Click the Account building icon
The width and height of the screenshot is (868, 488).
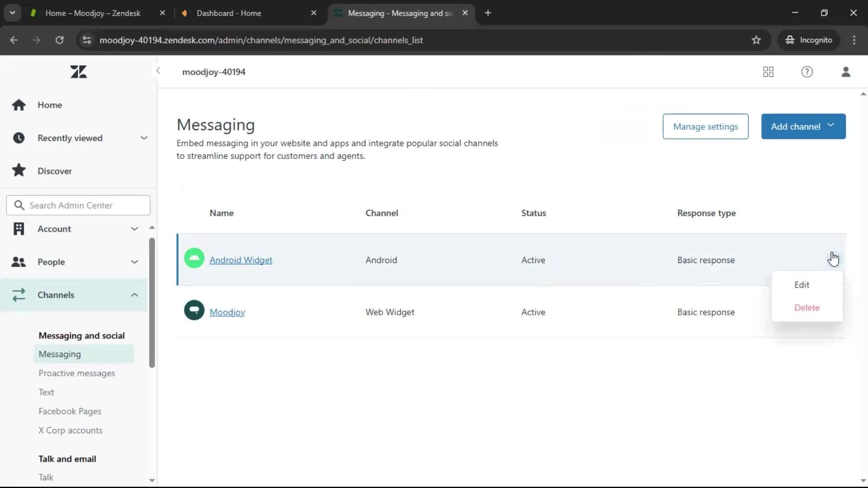coord(19,229)
